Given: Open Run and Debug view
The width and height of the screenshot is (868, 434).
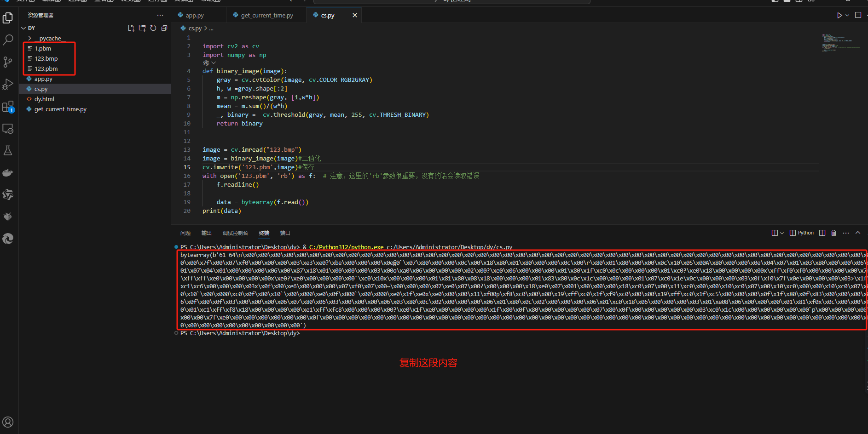Looking at the screenshot, I should click(x=8, y=84).
